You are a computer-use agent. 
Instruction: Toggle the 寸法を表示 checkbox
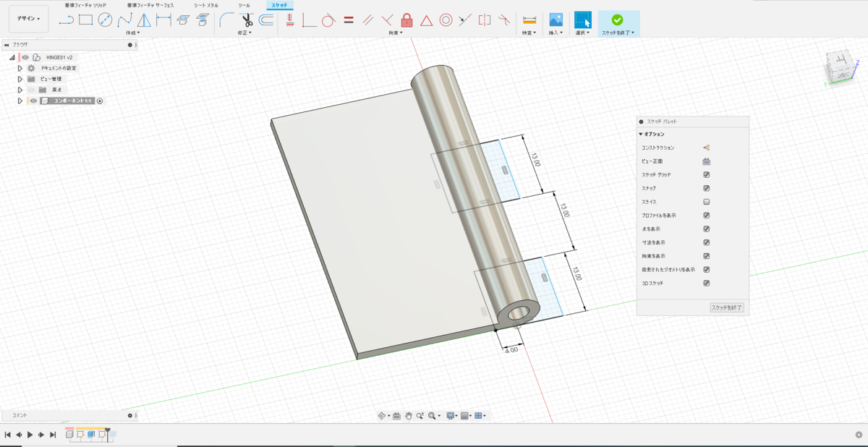tap(706, 242)
